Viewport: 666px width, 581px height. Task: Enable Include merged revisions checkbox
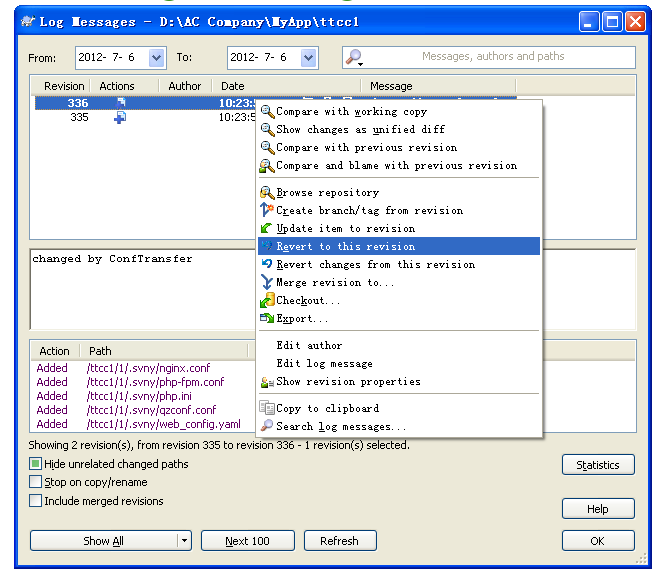pyautogui.click(x=36, y=501)
